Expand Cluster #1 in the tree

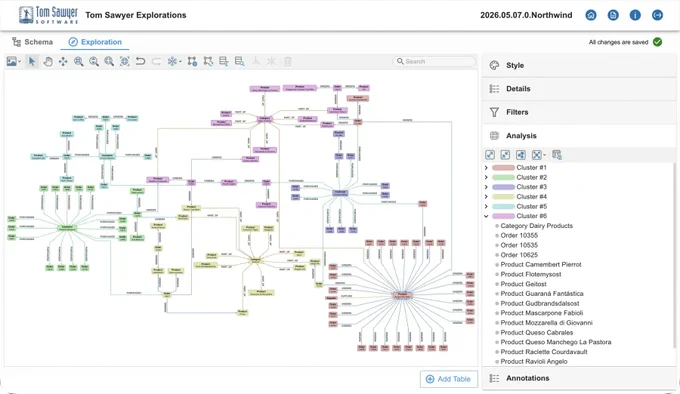(x=486, y=167)
